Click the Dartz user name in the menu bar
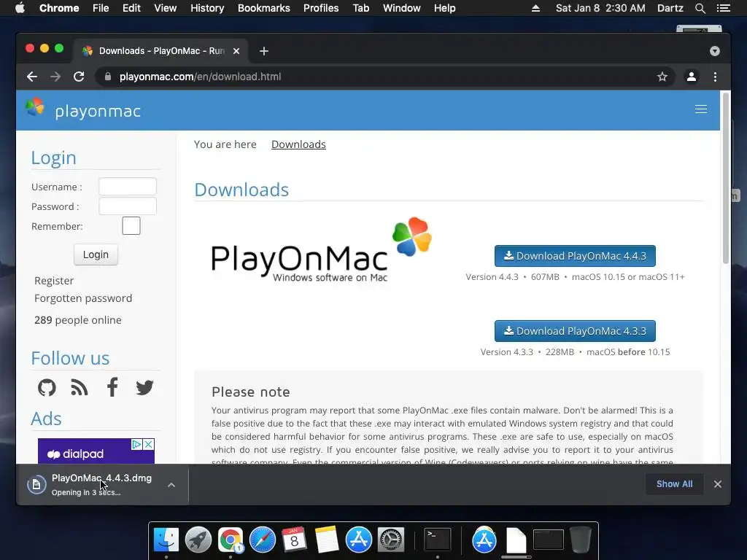This screenshot has width=747, height=560. click(670, 8)
